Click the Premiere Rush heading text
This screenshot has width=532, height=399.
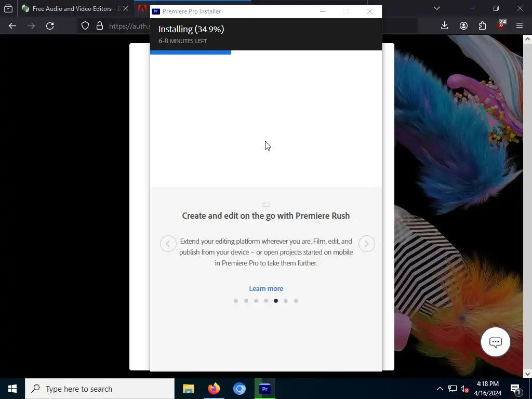click(265, 216)
